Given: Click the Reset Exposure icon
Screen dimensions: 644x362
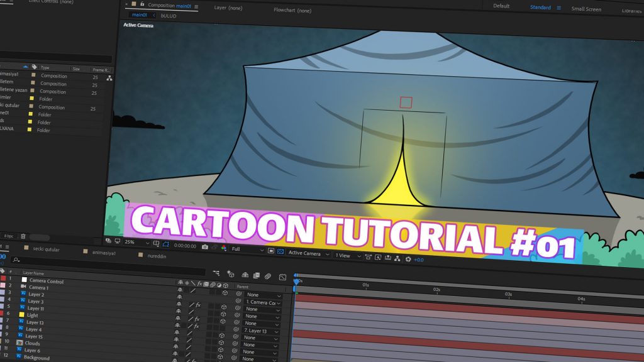Looking at the screenshot, I should (408, 259).
